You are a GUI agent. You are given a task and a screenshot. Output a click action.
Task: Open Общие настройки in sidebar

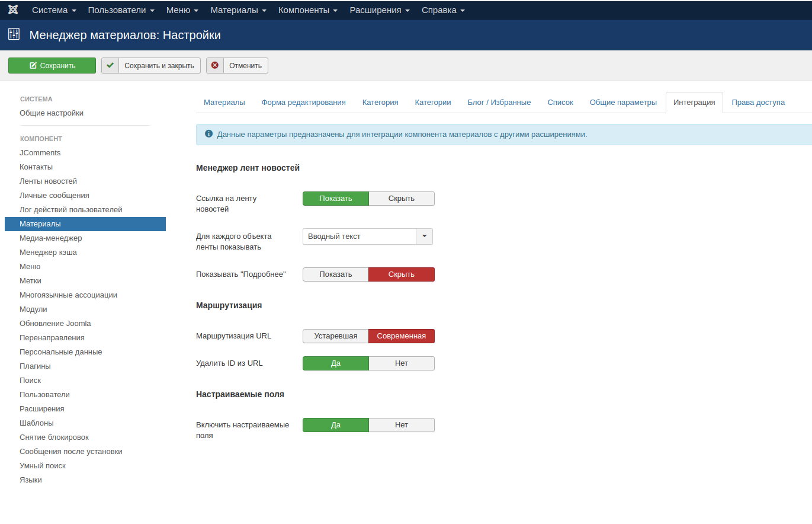[52, 113]
